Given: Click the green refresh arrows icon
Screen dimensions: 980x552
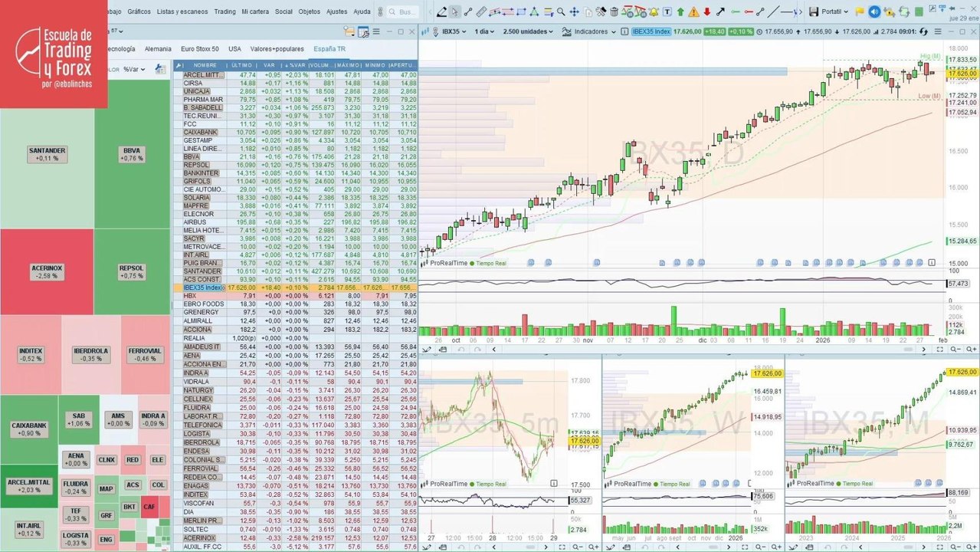Looking at the screenshot, I should pos(904,11).
